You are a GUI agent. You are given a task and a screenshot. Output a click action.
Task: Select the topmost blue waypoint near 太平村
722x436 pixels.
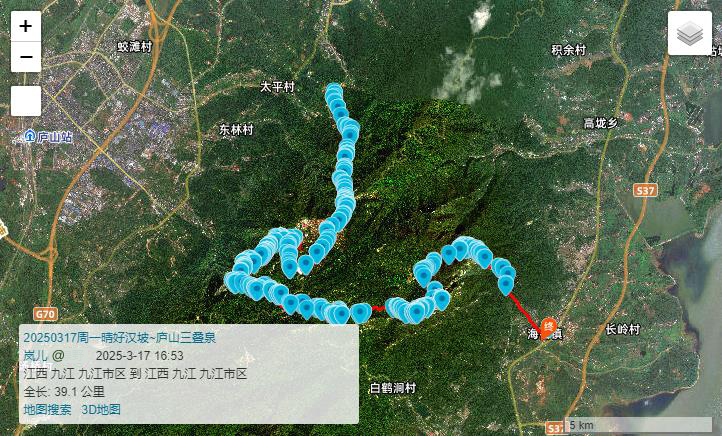(333, 91)
